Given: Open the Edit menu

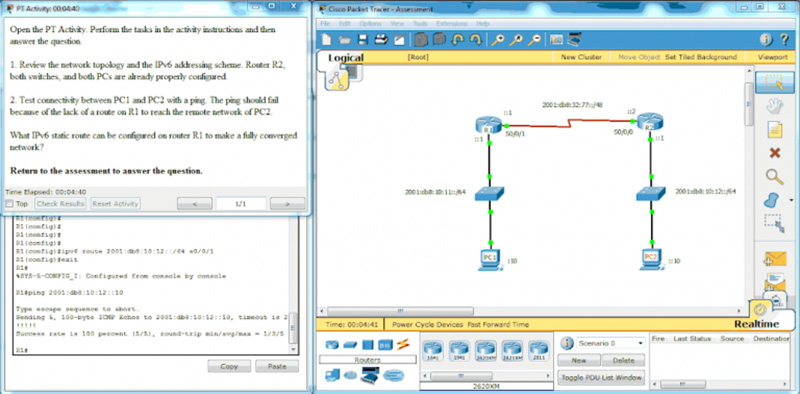Looking at the screenshot, I should pyautogui.click(x=345, y=23).
